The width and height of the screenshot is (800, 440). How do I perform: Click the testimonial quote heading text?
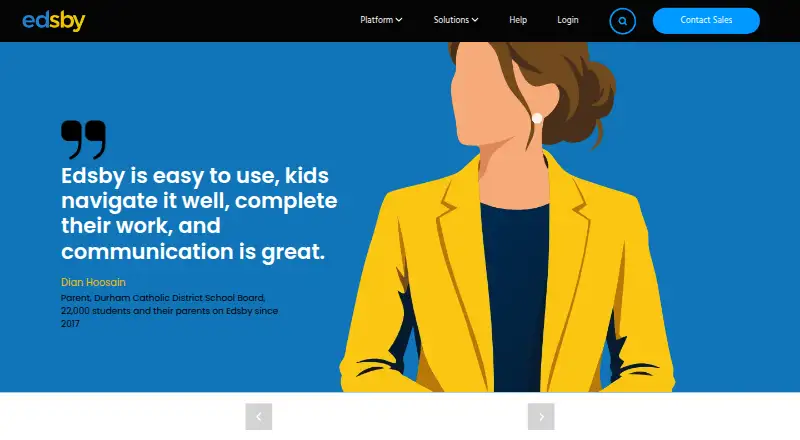(199, 213)
